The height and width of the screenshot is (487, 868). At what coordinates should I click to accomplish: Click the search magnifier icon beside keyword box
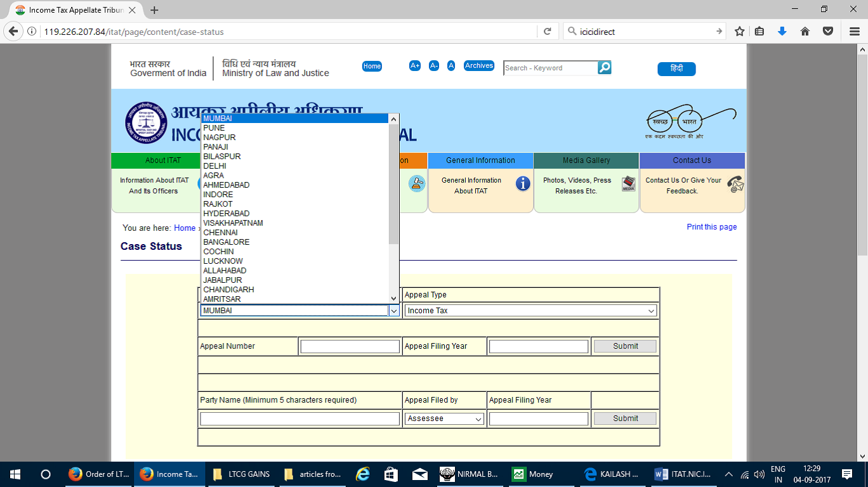(605, 67)
